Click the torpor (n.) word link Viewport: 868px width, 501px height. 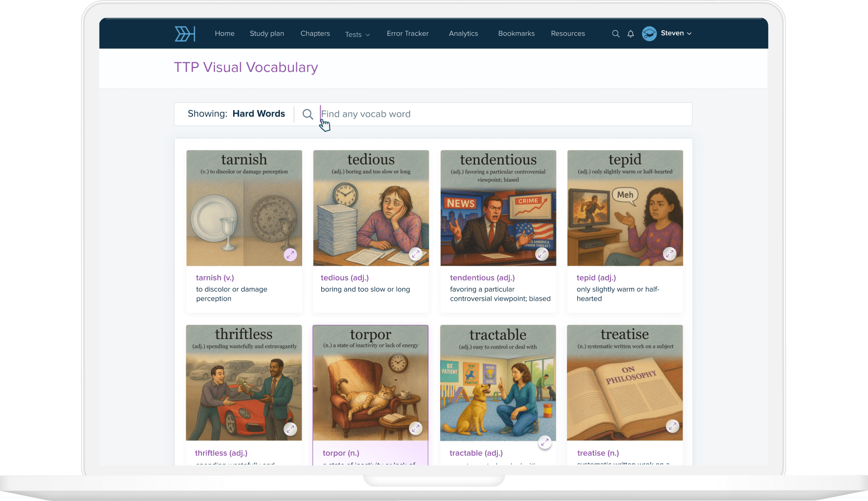(x=341, y=453)
